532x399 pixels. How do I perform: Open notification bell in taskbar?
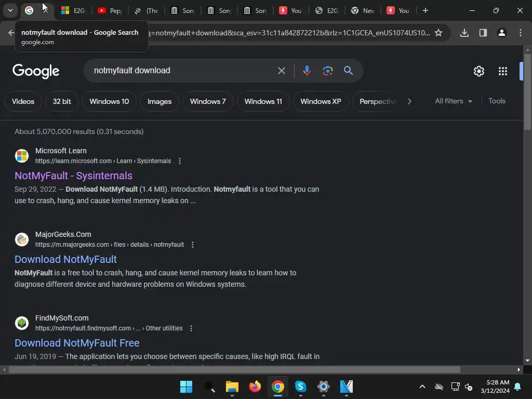[x=518, y=387]
